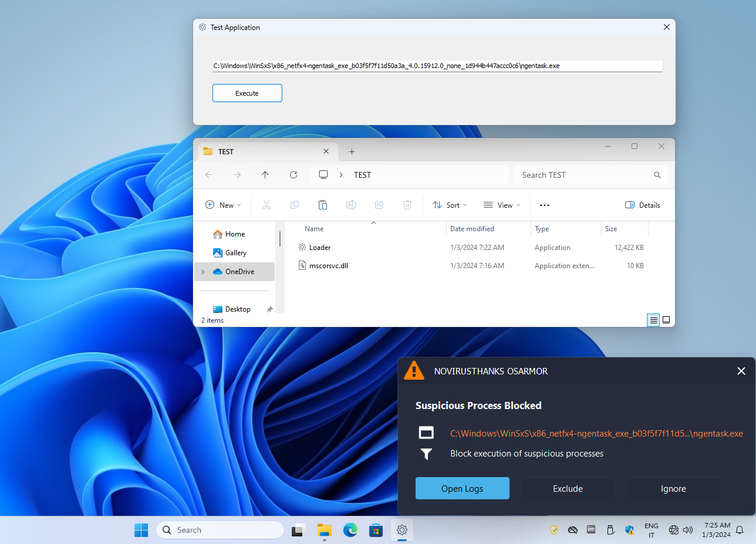Click Exclude in the OSArmor notification

tap(568, 488)
